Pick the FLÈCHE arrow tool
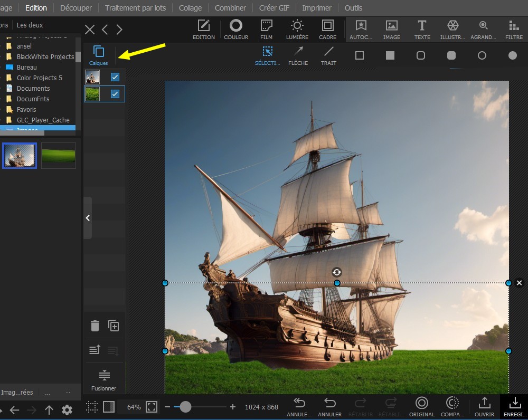Image resolution: width=528 pixels, height=420 pixels. (298, 55)
